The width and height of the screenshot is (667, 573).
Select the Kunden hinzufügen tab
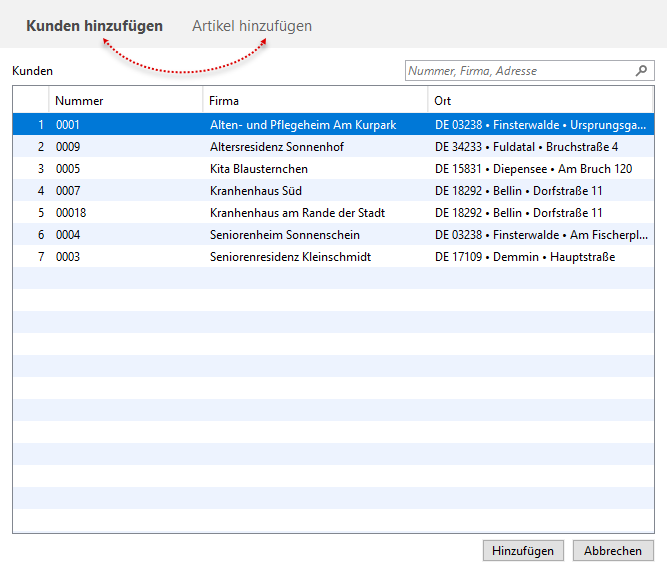[94, 26]
